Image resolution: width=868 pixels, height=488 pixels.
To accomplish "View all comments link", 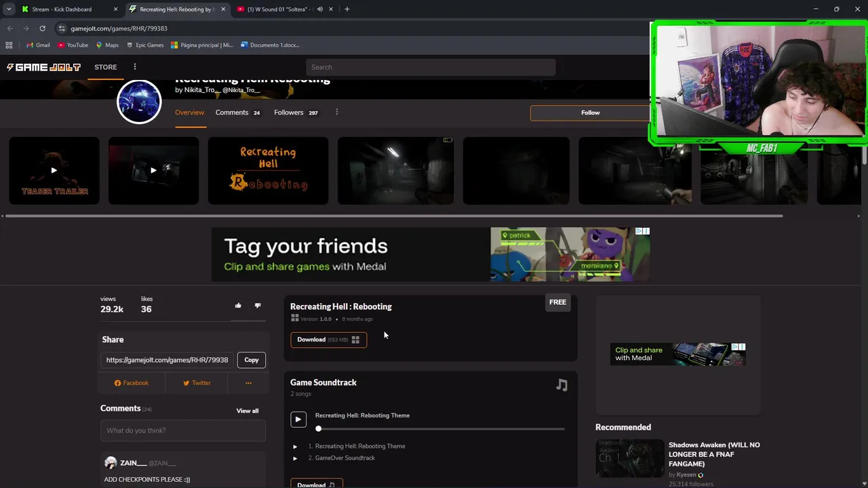I will click(247, 411).
